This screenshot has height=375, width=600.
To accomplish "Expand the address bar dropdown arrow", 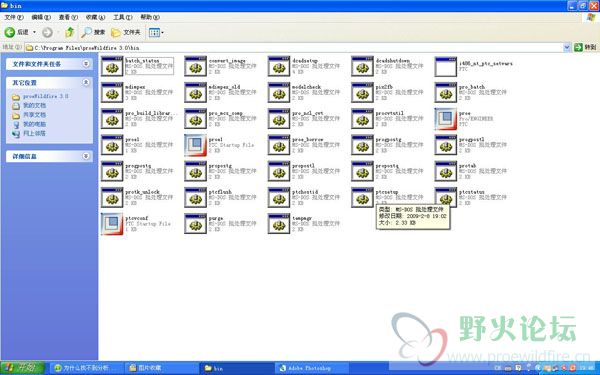I will [567, 47].
